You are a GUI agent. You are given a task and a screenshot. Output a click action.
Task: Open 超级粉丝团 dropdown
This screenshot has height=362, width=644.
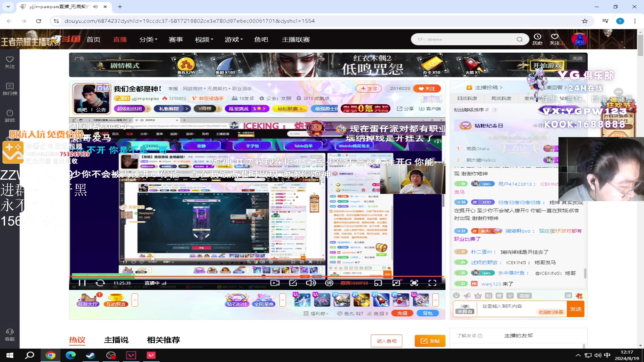131,109
